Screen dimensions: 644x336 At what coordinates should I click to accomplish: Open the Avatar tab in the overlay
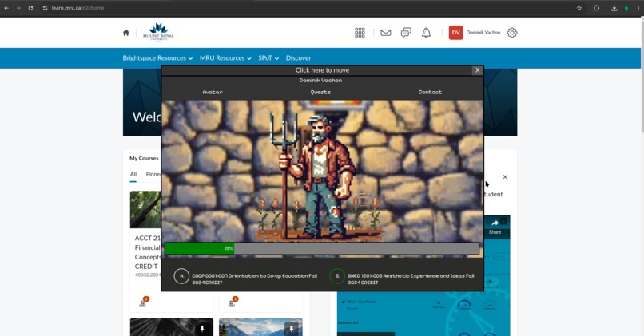213,93
